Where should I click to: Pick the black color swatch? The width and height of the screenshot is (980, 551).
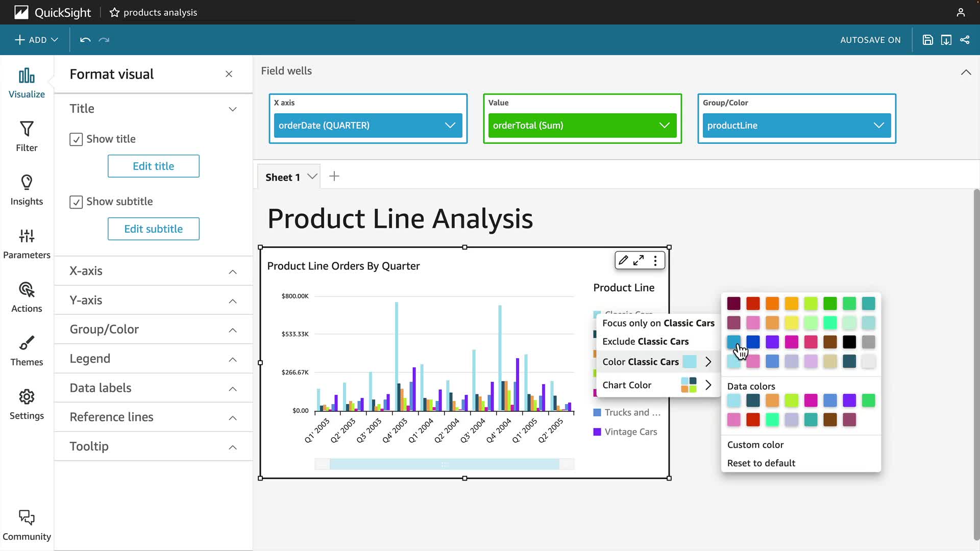tap(849, 342)
